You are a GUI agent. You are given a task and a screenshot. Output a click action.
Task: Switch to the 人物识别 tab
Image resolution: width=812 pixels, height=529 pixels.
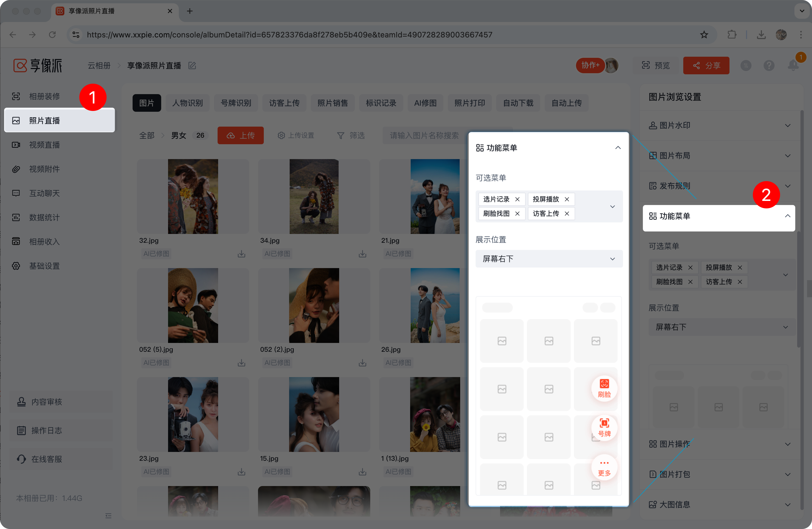[x=187, y=103]
